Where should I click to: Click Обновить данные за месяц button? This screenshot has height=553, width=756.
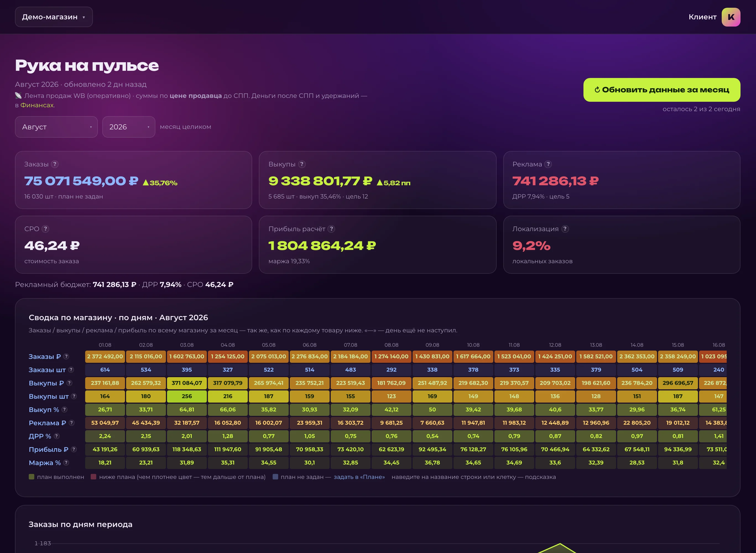(x=662, y=90)
